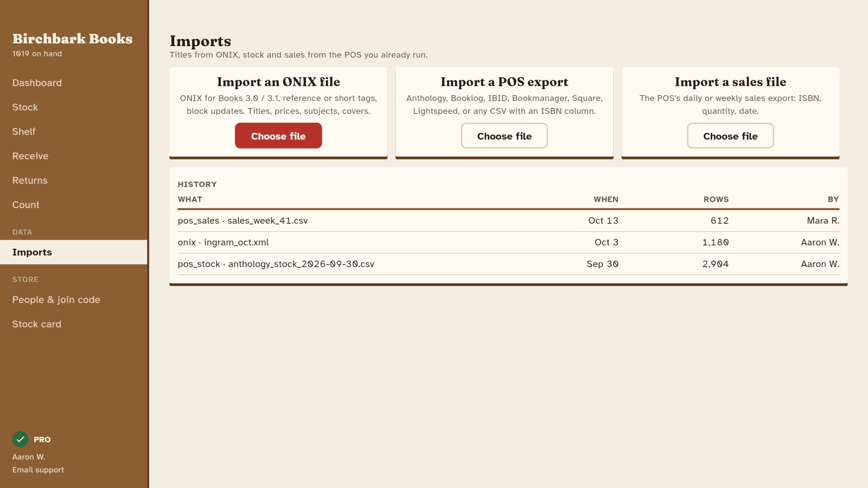Click the Import a sales file heading
The height and width of the screenshot is (488, 868).
[x=730, y=82]
